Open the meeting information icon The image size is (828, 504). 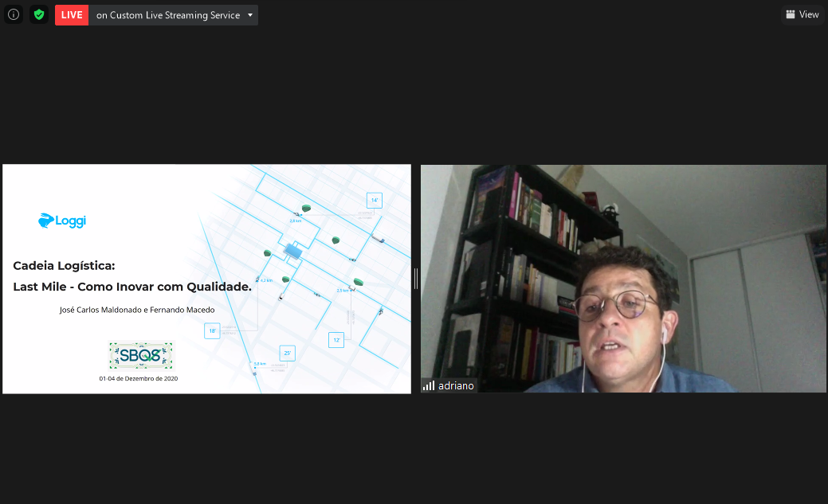click(14, 14)
